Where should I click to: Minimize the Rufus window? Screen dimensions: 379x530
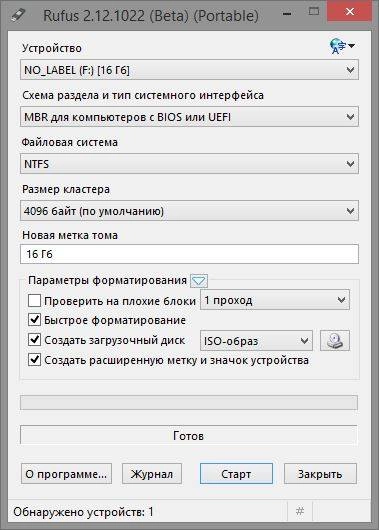pos(287,14)
